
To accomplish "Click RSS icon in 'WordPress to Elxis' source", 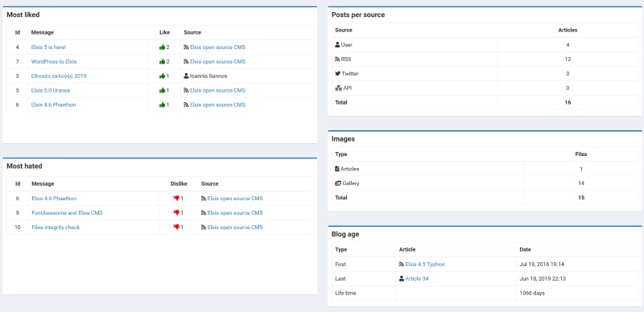I will tap(186, 62).
